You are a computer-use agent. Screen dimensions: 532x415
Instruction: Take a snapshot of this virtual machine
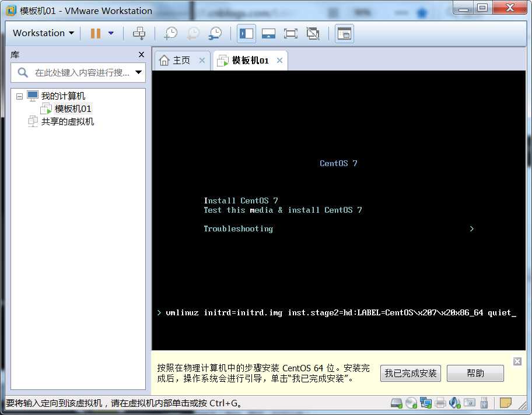[171, 33]
